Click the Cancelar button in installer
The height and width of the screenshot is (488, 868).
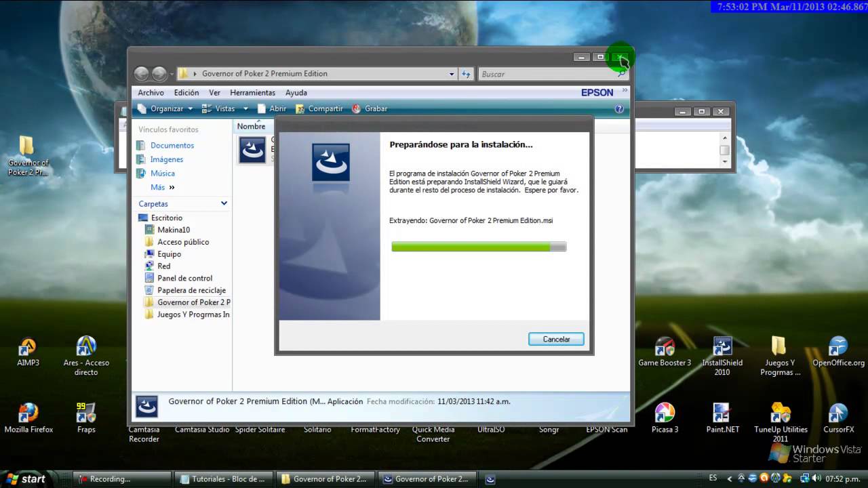(556, 339)
